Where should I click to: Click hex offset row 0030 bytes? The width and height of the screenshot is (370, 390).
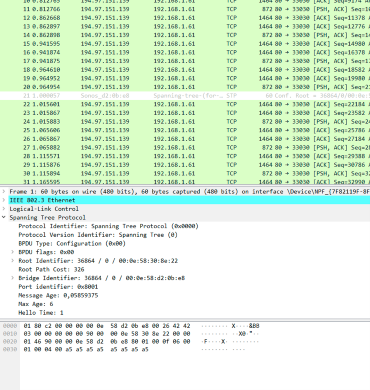(x=86, y=350)
